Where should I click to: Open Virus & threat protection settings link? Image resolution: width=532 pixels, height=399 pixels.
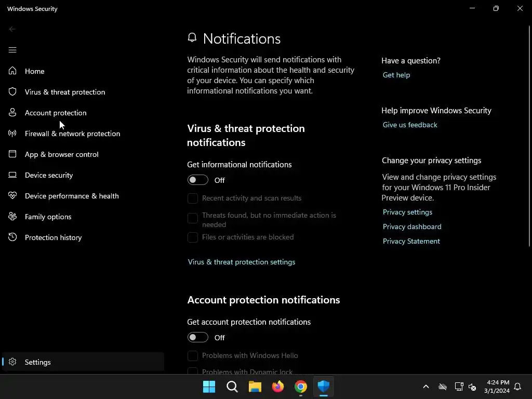(x=242, y=262)
